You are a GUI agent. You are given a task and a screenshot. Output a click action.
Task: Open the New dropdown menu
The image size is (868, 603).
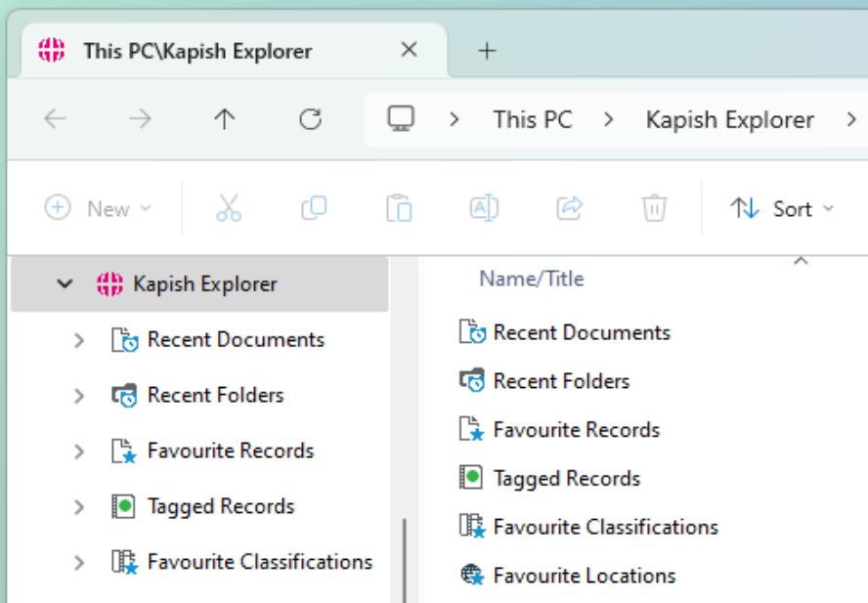tap(98, 209)
